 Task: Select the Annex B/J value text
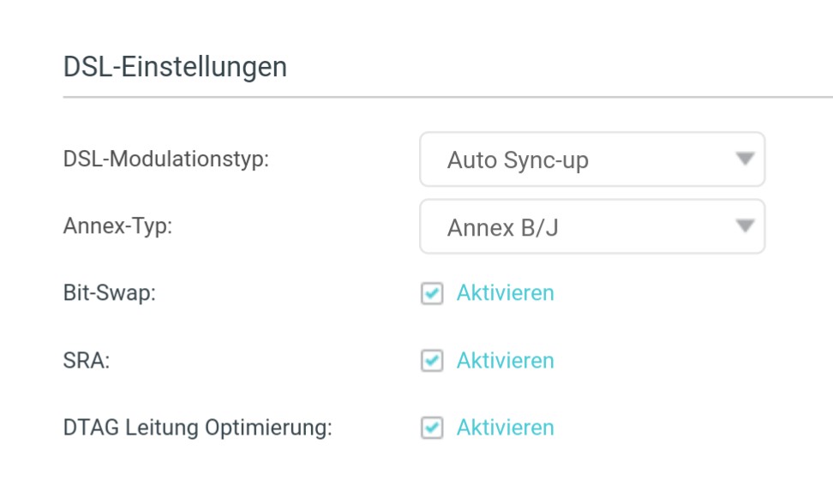[503, 228]
